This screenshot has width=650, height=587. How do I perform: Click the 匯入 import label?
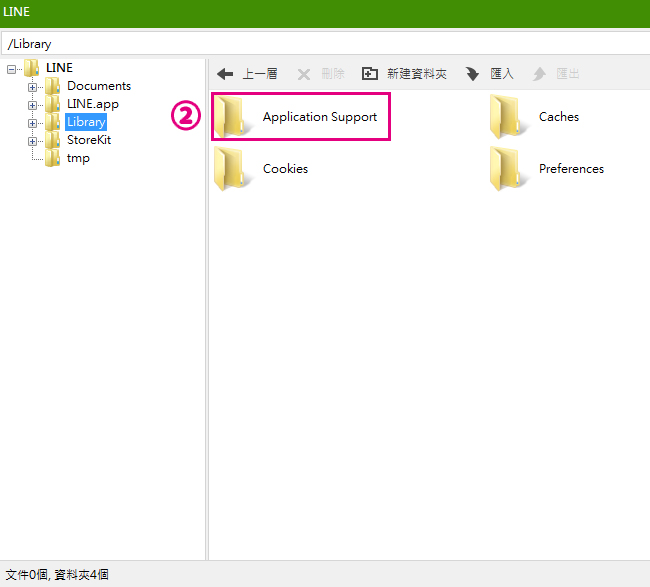click(502, 74)
